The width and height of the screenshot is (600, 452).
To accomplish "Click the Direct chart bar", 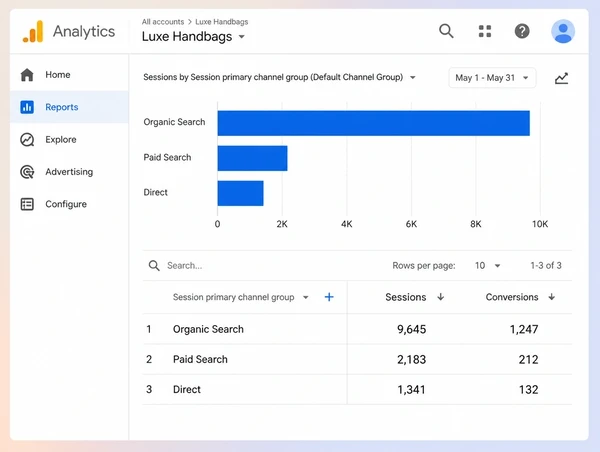I will point(241,193).
